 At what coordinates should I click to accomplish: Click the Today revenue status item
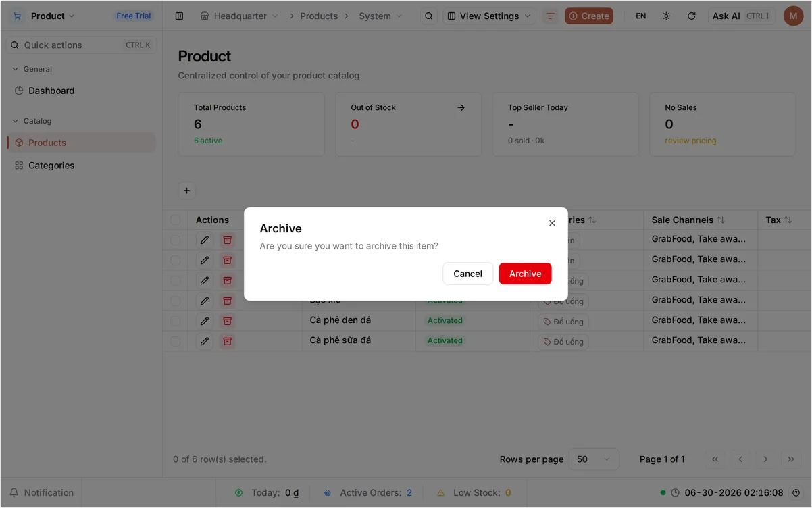267,492
